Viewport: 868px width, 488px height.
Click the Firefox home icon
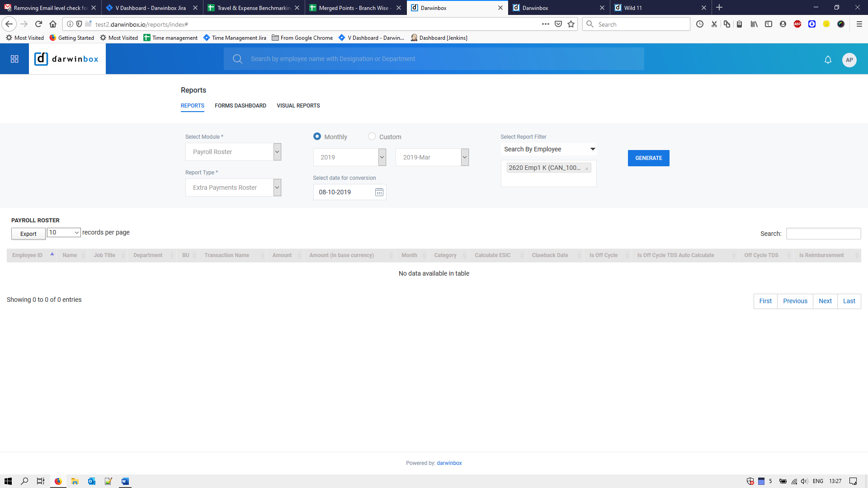pos(53,24)
